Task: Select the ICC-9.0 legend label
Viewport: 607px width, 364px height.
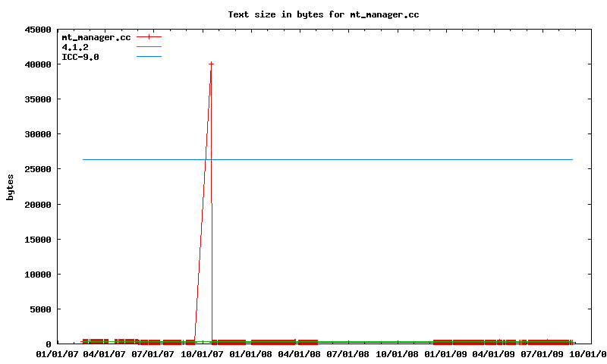Action: (80, 57)
